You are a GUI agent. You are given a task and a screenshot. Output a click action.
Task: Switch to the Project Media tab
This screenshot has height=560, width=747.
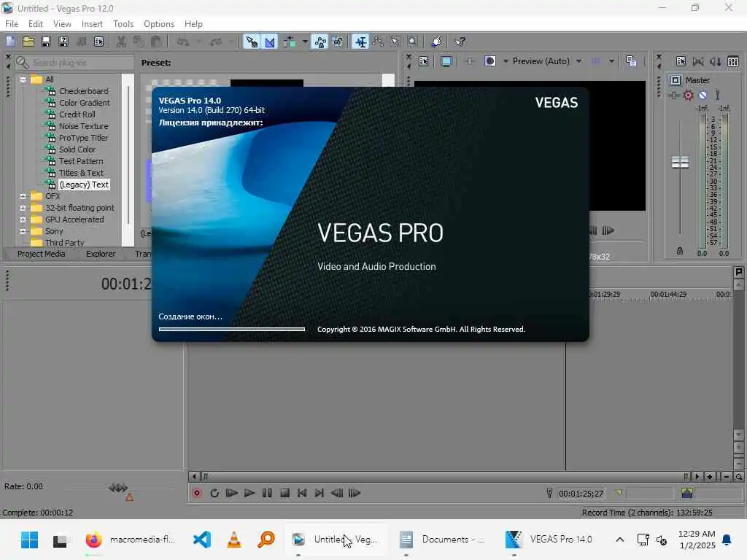coord(41,254)
